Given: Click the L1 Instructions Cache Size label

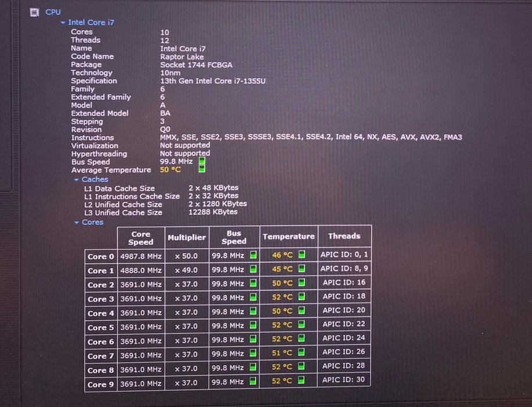Looking at the screenshot, I should pos(132,197).
